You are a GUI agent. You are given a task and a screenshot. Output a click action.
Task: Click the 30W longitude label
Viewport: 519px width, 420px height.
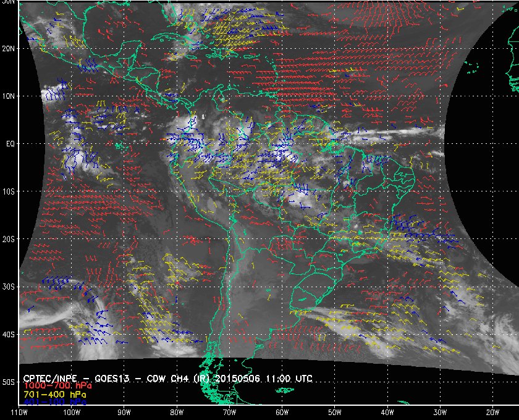(440, 413)
